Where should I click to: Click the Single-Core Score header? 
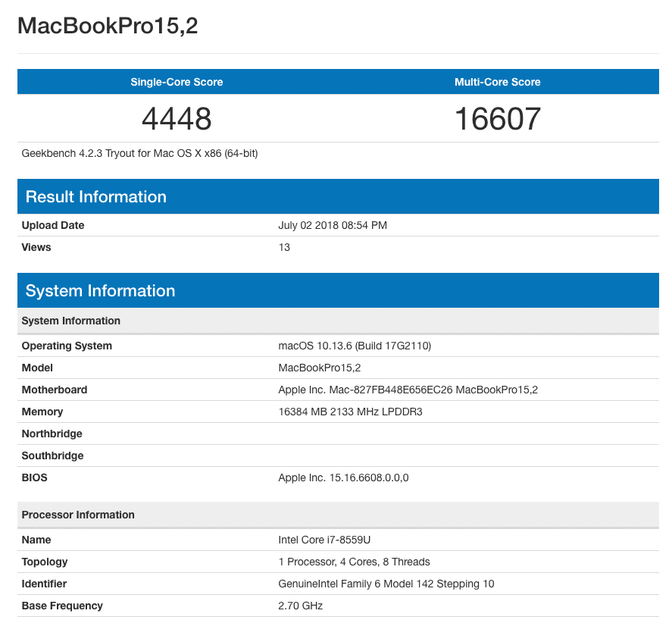coord(177,82)
